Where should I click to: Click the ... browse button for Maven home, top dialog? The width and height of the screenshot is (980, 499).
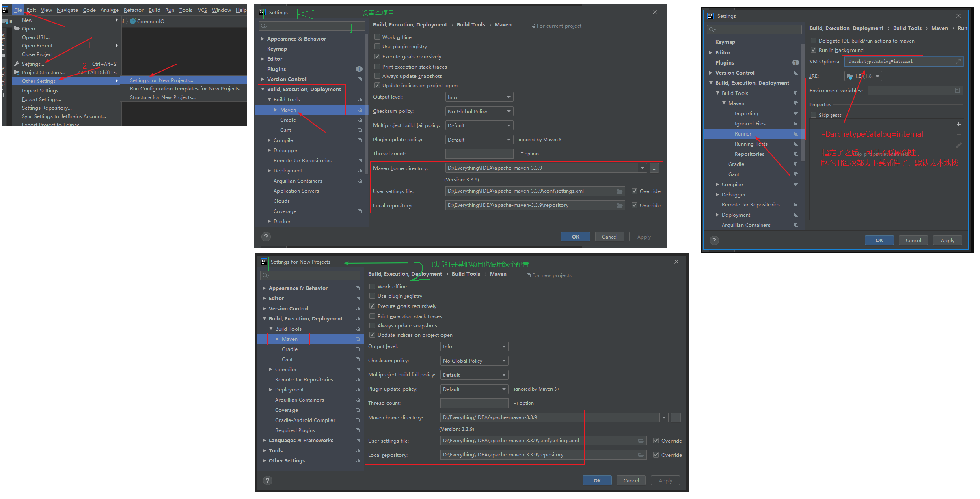[654, 168]
